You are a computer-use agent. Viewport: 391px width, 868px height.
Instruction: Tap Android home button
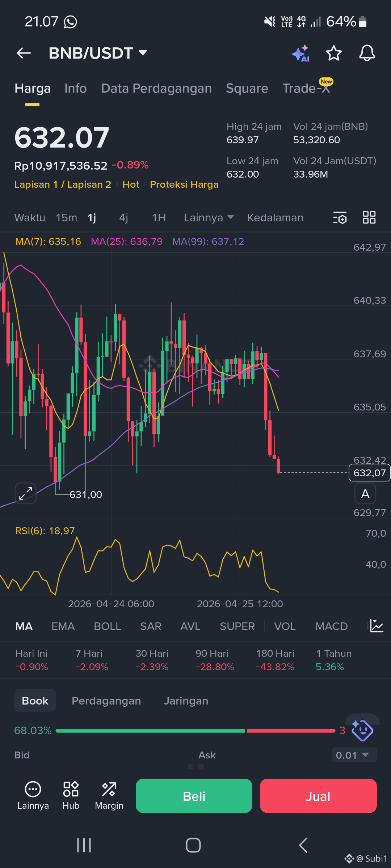[193, 845]
